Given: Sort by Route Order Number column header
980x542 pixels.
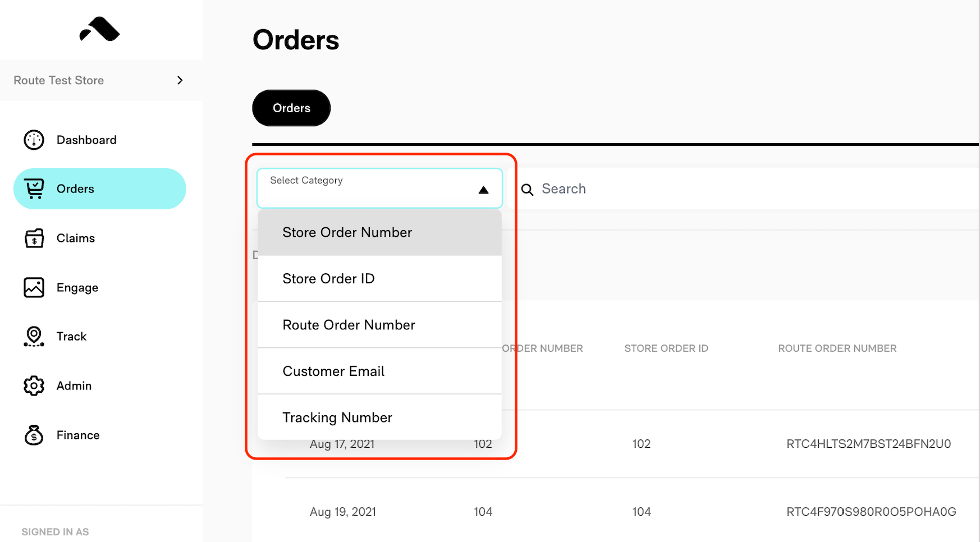Looking at the screenshot, I should (x=837, y=348).
